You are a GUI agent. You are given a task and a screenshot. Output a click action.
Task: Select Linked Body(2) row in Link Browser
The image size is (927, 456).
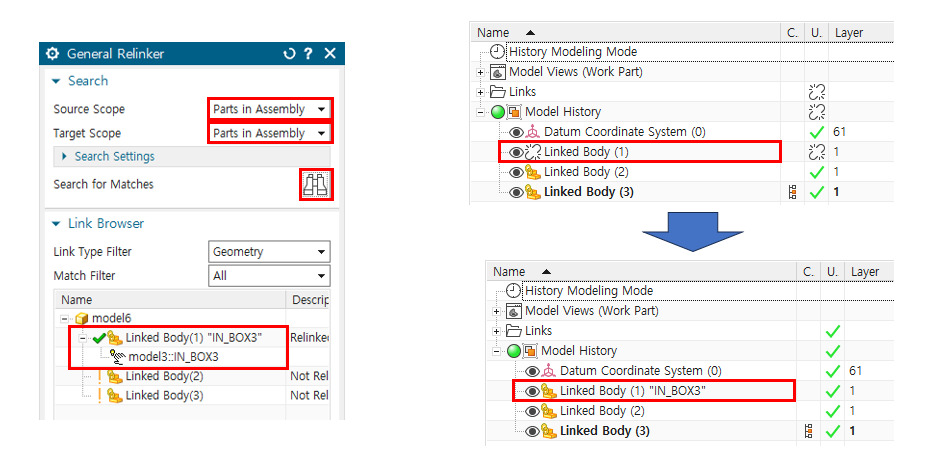tap(164, 376)
